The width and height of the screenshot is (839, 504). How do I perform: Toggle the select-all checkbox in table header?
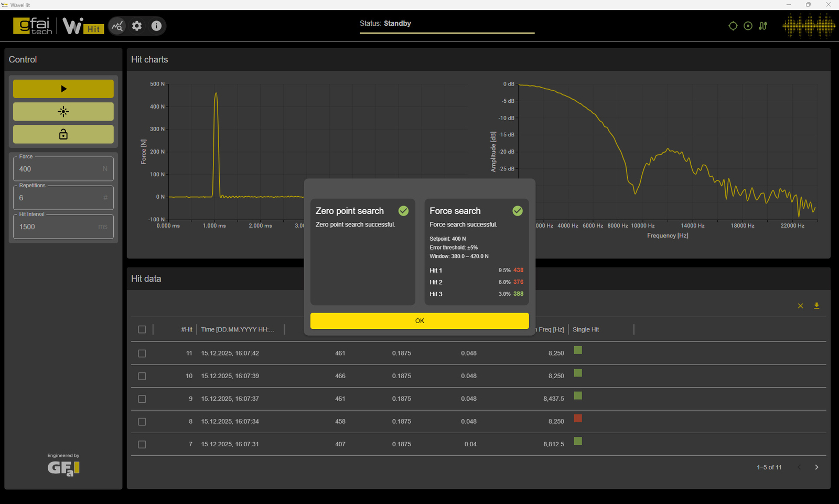click(x=142, y=329)
